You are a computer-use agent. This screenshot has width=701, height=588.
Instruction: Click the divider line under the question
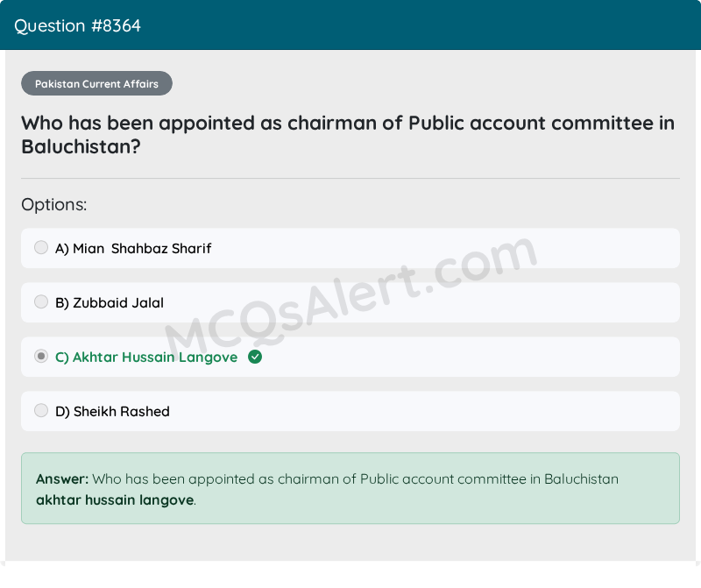tap(350, 179)
